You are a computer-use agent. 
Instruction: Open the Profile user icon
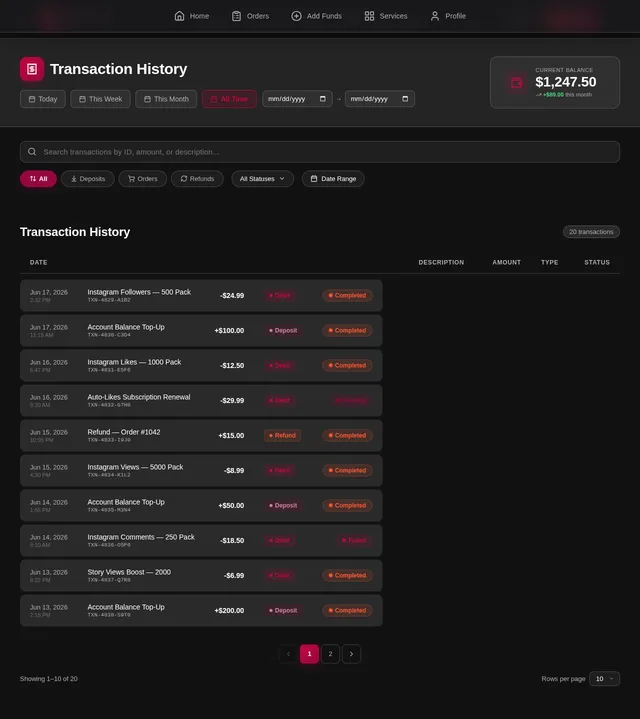(435, 16)
